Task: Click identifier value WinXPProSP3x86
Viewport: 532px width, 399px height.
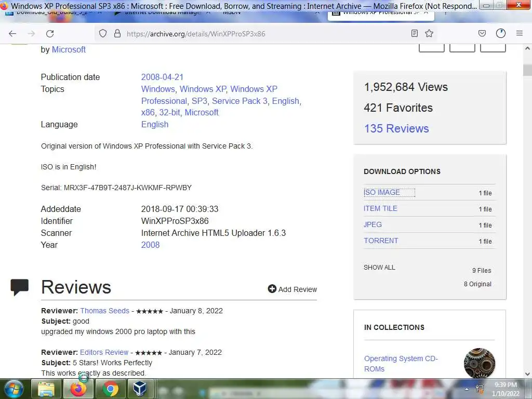Action: (x=175, y=221)
